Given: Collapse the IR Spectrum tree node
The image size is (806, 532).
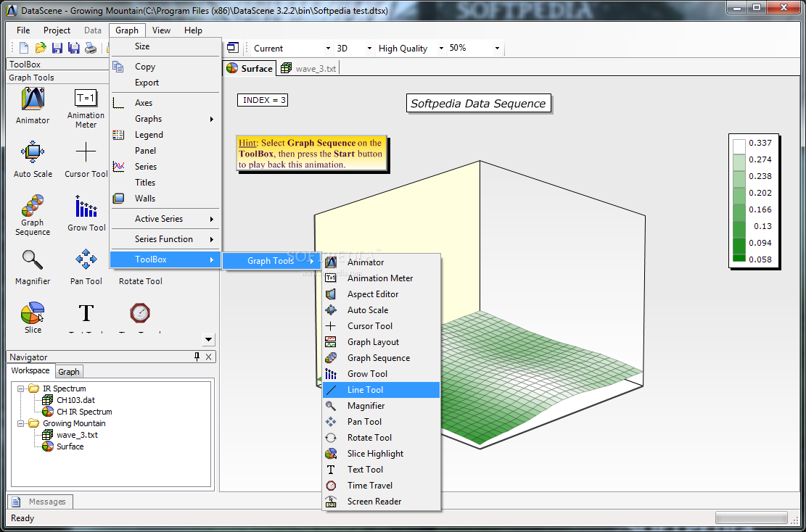Looking at the screenshot, I should (x=20, y=388).
